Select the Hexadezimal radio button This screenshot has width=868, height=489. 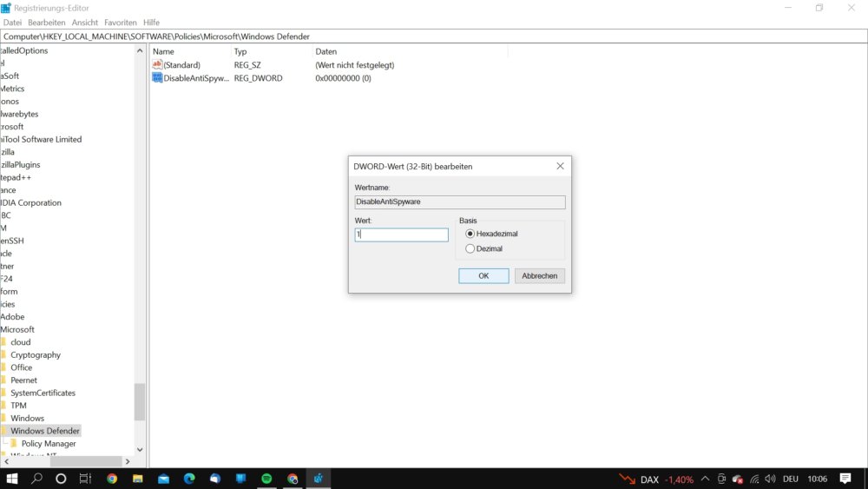click(x=470, y=234)
